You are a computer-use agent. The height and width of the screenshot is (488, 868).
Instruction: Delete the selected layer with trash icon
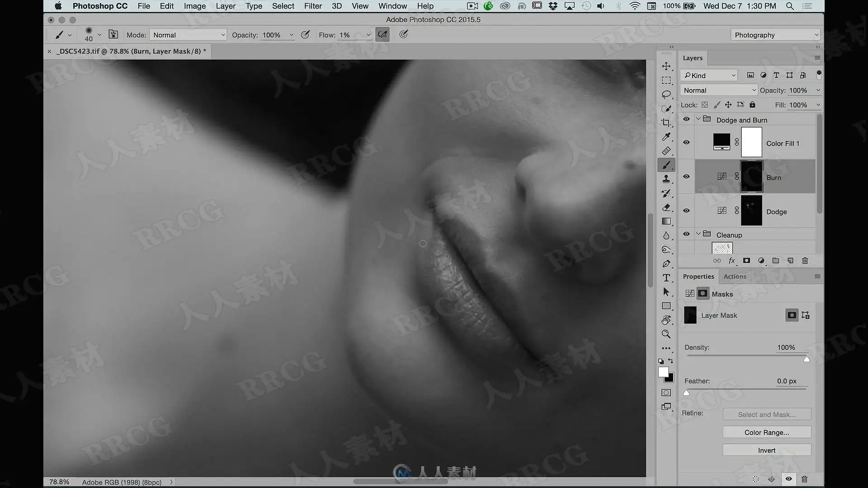tap(805, 261)
